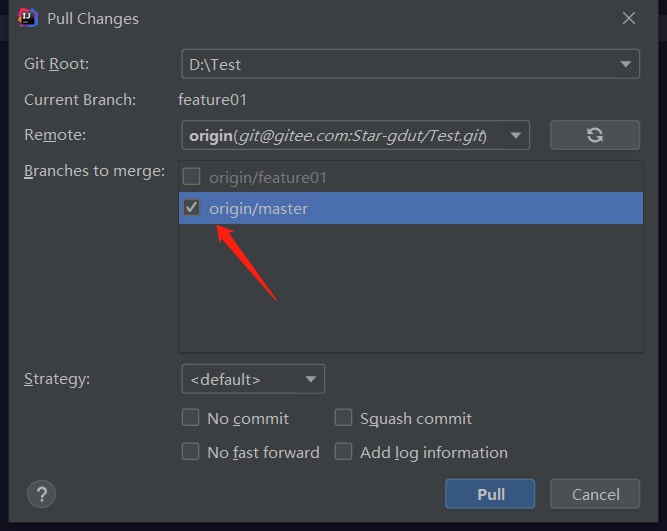Click the IntelliJ logo in title bar

[x=28, y=18]
